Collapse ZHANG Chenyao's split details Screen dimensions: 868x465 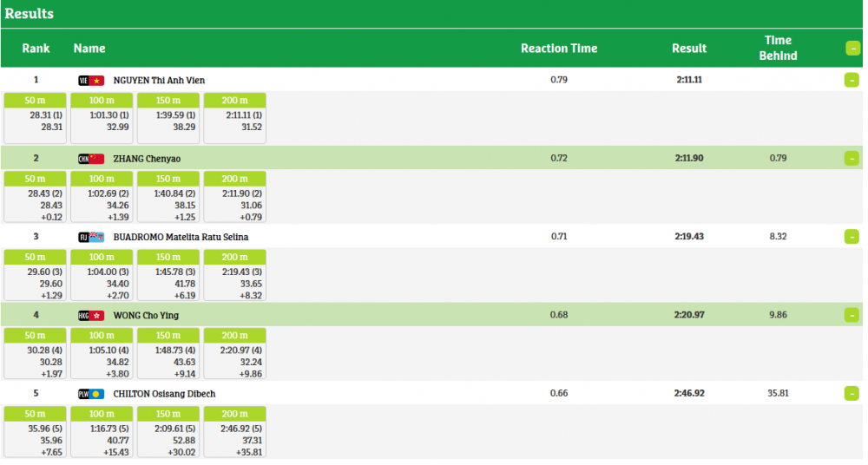click(x=852, y=159)
